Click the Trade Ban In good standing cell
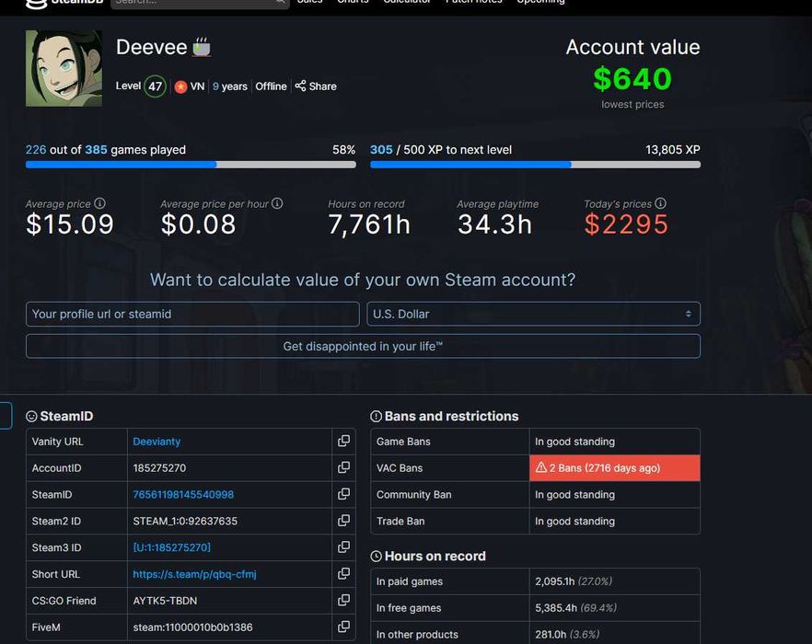 pos(615,521)
